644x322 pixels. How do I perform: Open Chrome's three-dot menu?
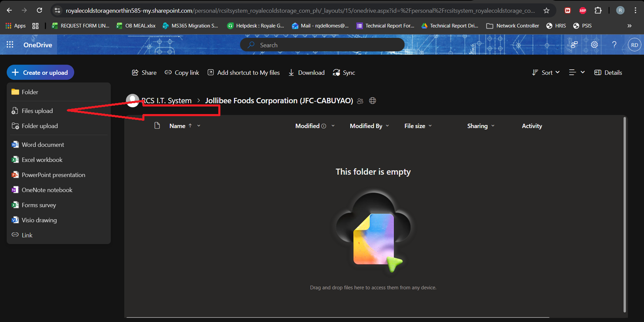click(636, 10)
